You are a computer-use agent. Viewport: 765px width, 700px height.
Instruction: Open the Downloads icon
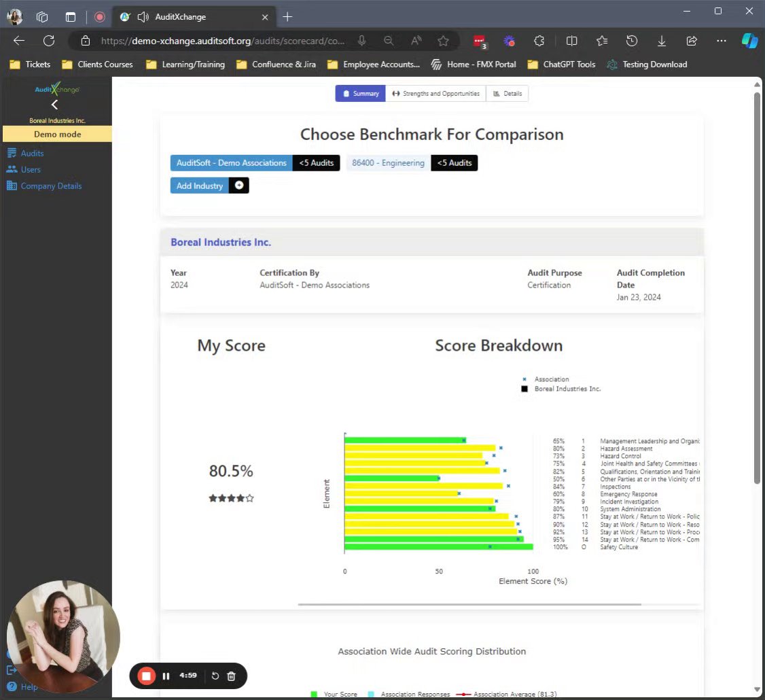pyautogui.click(x=662, y=41)
